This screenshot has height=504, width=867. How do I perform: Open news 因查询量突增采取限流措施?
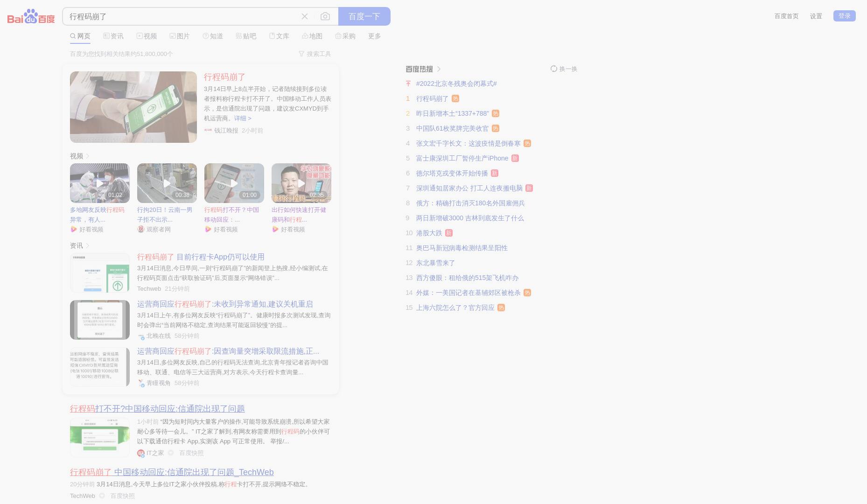(x=228, y=351)
